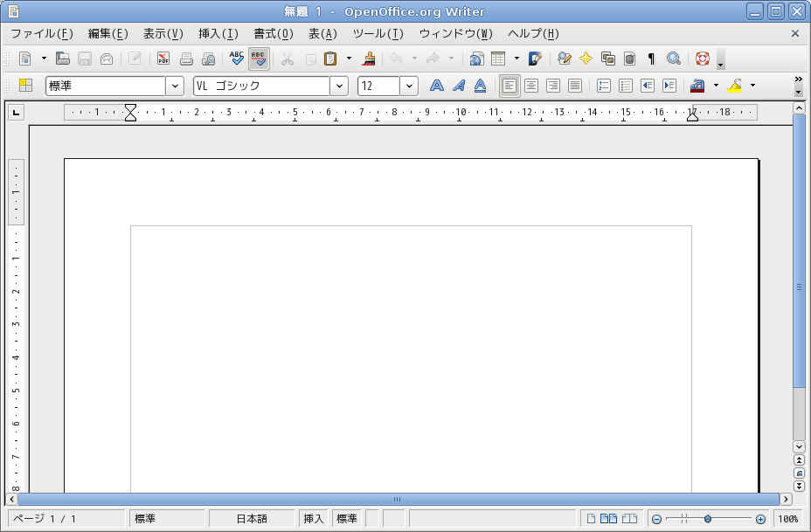Toggle AutoSpellcheck on
This screenshot has height=532, width=811.
pyautogui.click(x=260, y=58)
